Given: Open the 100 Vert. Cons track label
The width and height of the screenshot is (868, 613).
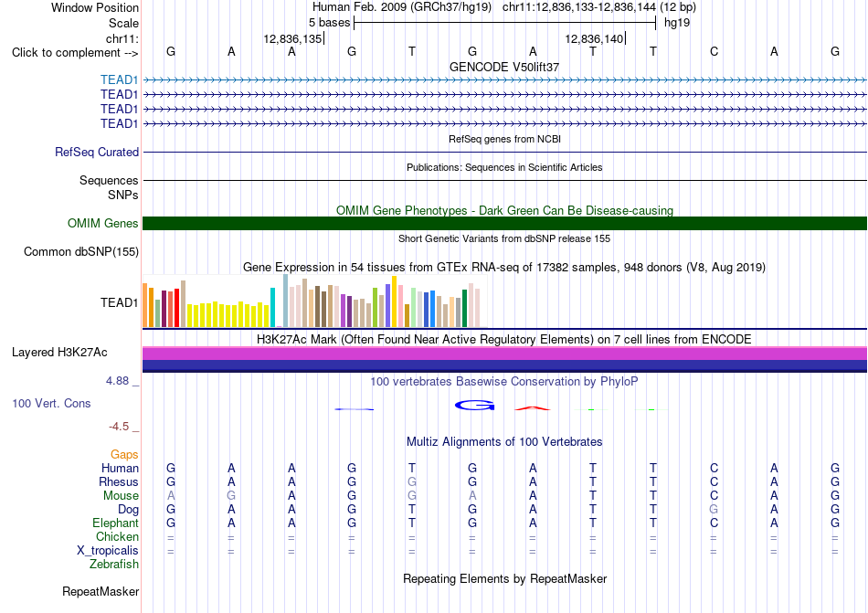Looking at the screenshot, I should [x=51, y=403].
